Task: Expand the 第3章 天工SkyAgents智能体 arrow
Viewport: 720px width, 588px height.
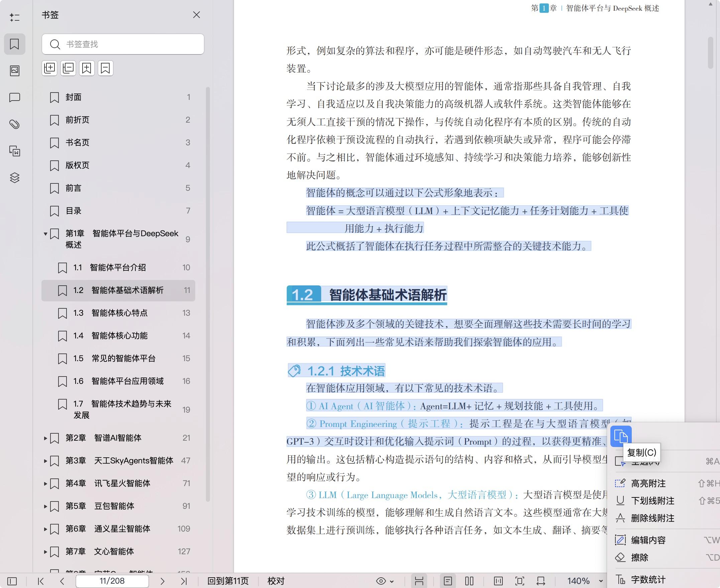Action: pos(45,461)
